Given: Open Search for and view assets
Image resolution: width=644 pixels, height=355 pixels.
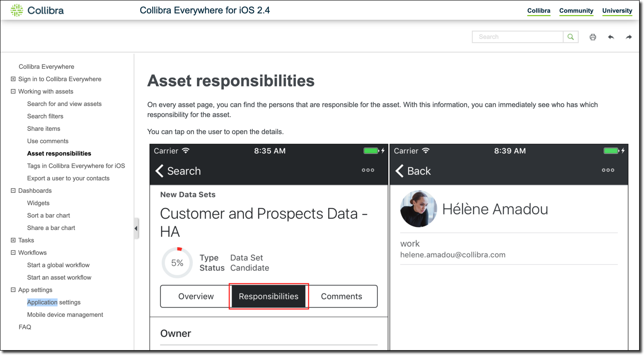Looking at the screenshot, I should (x=64, y=104).
